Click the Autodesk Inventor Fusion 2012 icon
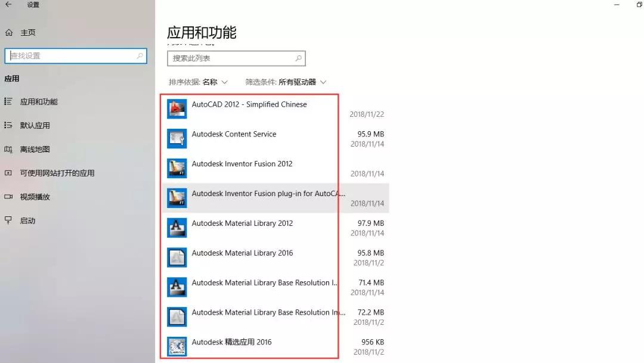This screenshot has height=363, width=644. (177, 168)
